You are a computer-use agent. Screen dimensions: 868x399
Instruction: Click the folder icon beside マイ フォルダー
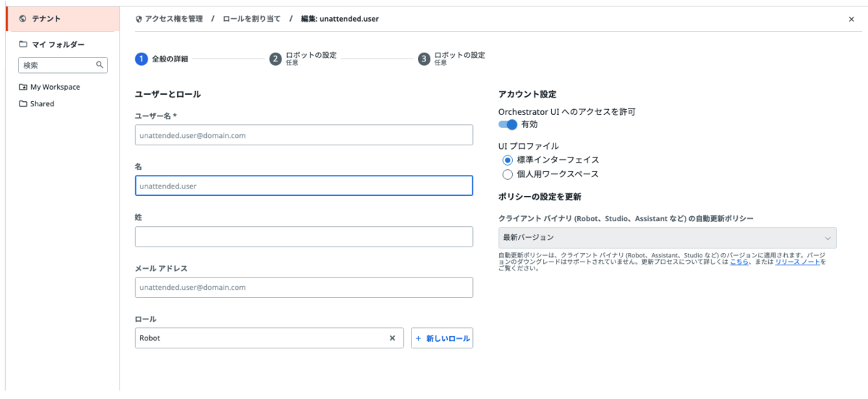click(23, 44)
